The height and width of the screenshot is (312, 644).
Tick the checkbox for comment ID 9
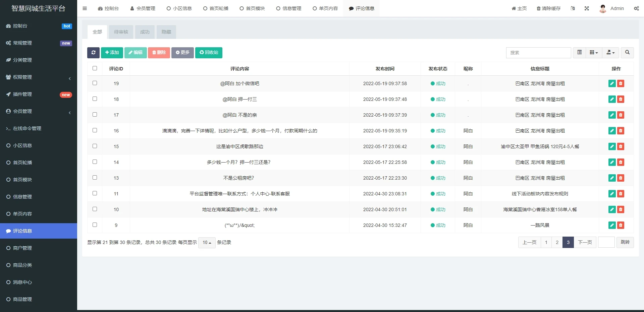pos(95,225)
